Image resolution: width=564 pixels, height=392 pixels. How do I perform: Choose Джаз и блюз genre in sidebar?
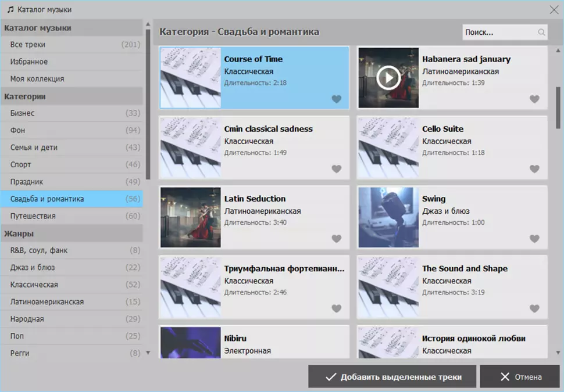click(72, 268)
